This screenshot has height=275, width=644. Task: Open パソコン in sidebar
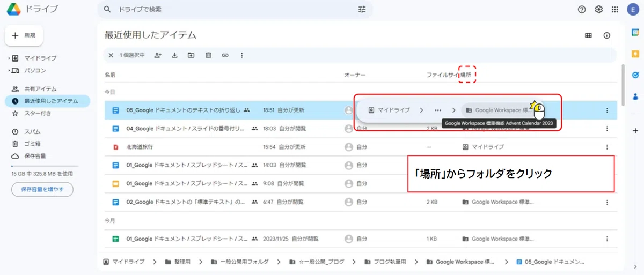[35, 70]
